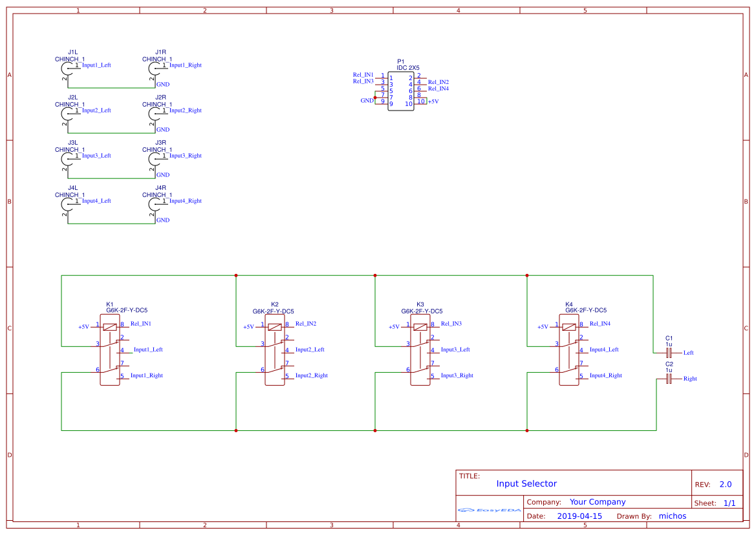
Task: Select the +5V label next to pin 10
Action: point(433,101)
